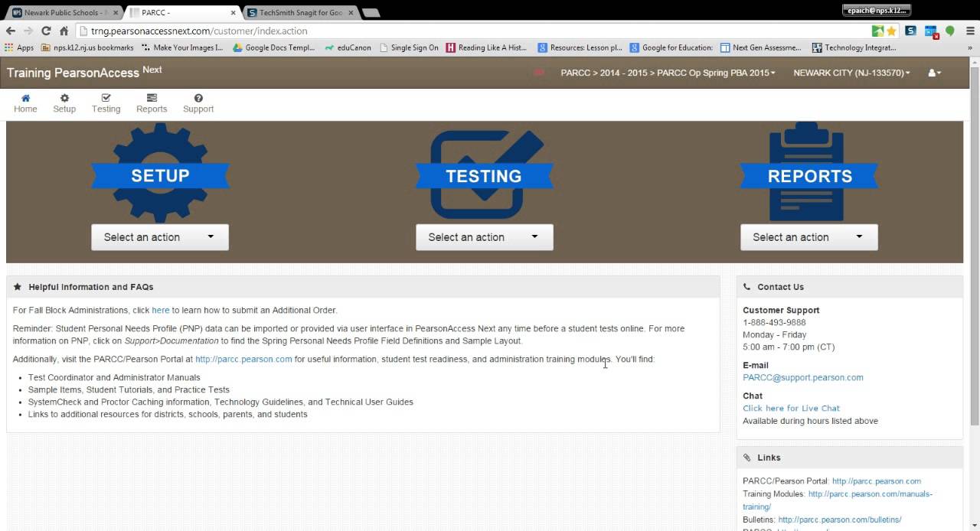Open the Google Docs Templ... bookmark
Viewport: 980px width, 531px height.
[273, 47]
